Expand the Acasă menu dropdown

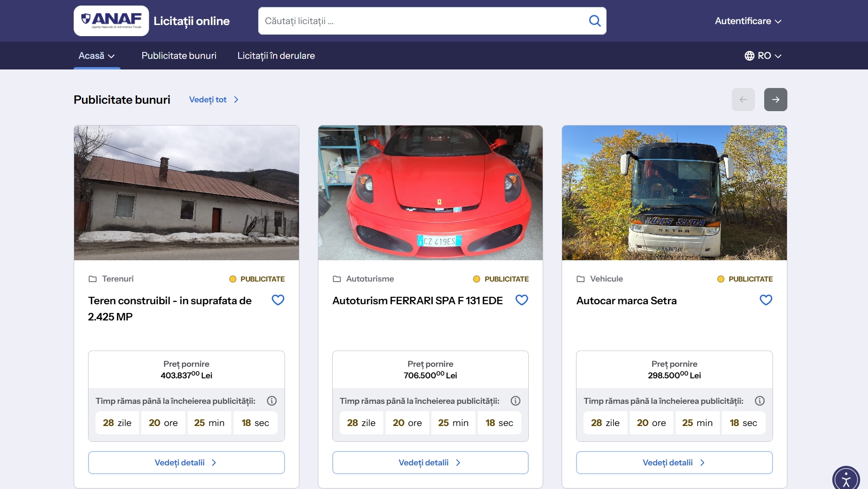pos(96,56)
